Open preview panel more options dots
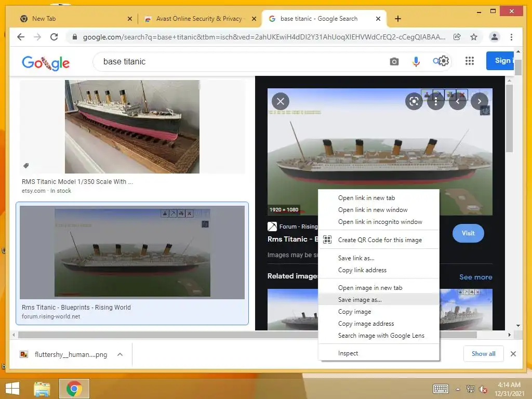The height and width of the screenshot is (399, 532). click(436, 101)
